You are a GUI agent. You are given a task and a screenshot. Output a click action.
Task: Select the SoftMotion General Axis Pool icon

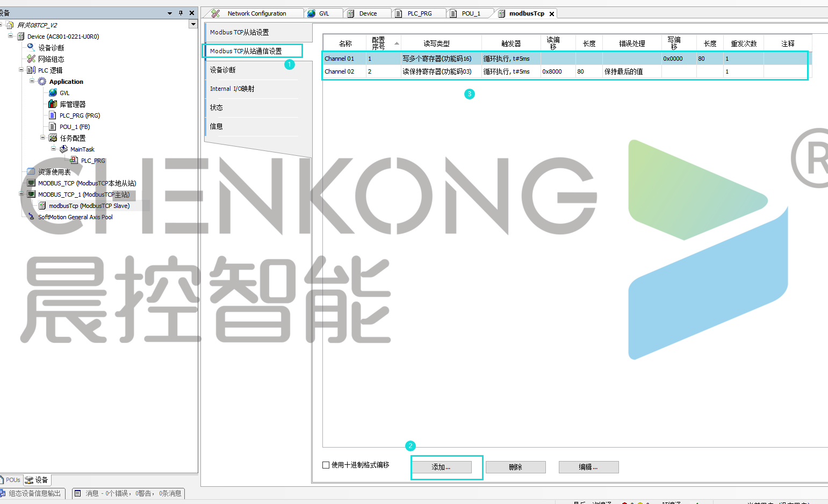pyautogui.click(x=31, y=217)
